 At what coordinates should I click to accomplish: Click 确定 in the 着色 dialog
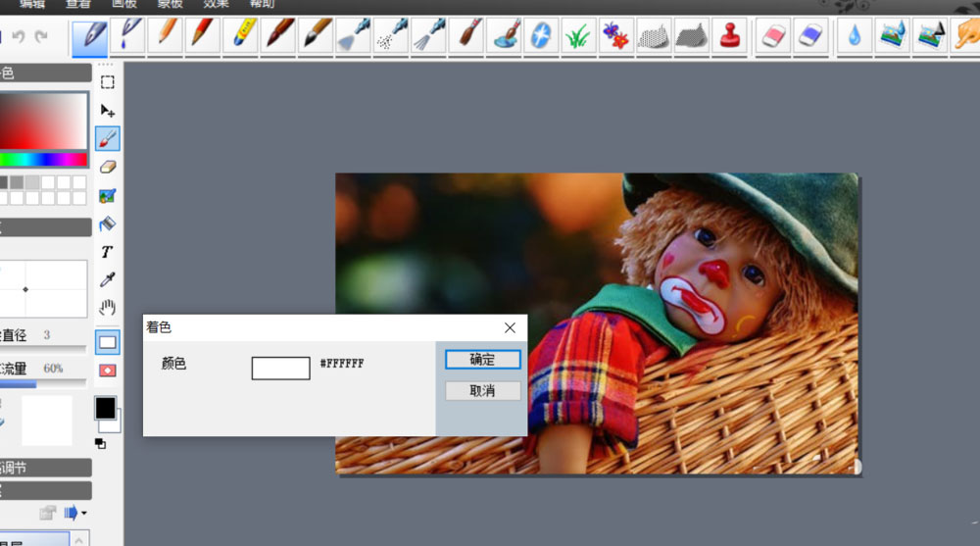(x=482, y=360)
